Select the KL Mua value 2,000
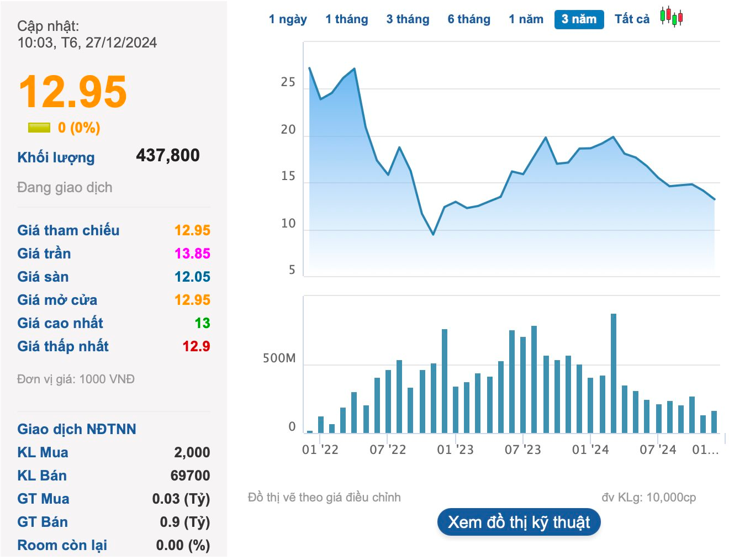Image resolution: width=729 pixels, height=560 pixels. click(x=192, y=452)
